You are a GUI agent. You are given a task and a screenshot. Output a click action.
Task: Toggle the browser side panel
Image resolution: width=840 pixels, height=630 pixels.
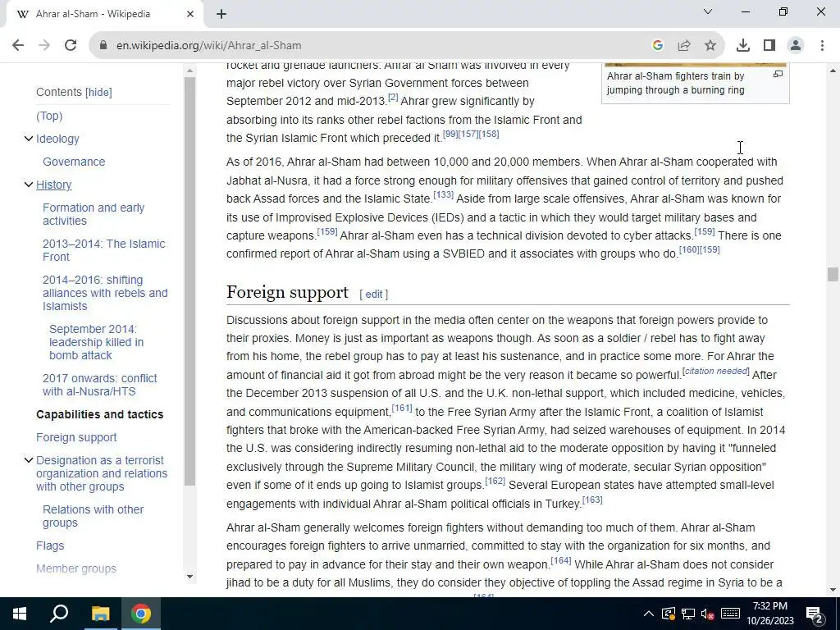[x=769, y=46]
